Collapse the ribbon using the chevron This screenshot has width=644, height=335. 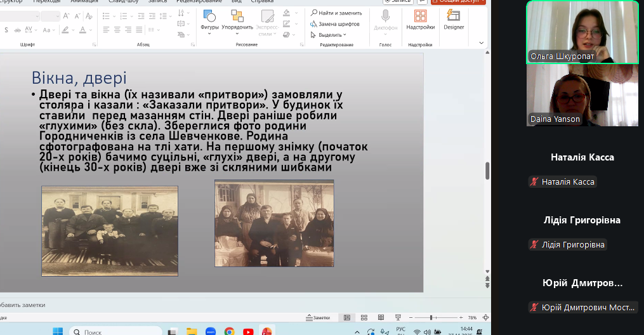pyautogui.click(x=481, y=43)
